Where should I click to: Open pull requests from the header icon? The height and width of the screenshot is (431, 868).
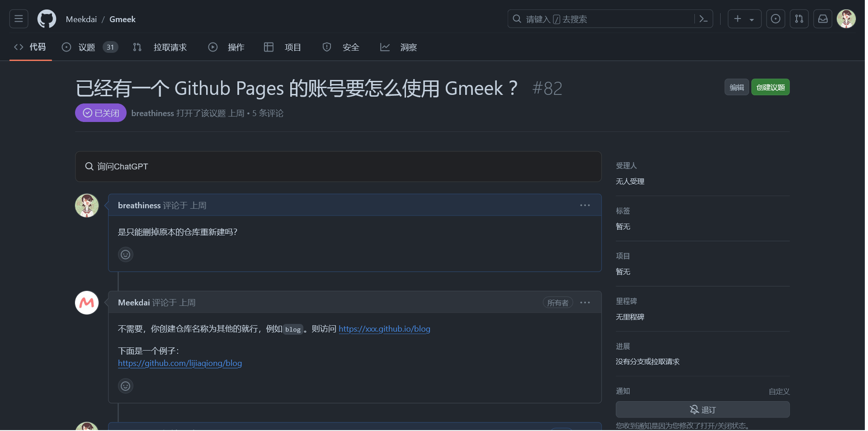[799, 19]
